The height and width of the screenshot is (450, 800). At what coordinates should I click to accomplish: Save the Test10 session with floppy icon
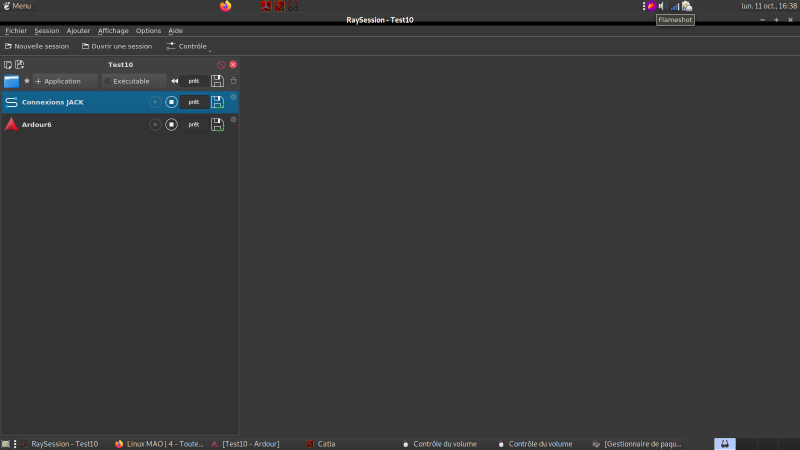point(217,81)
